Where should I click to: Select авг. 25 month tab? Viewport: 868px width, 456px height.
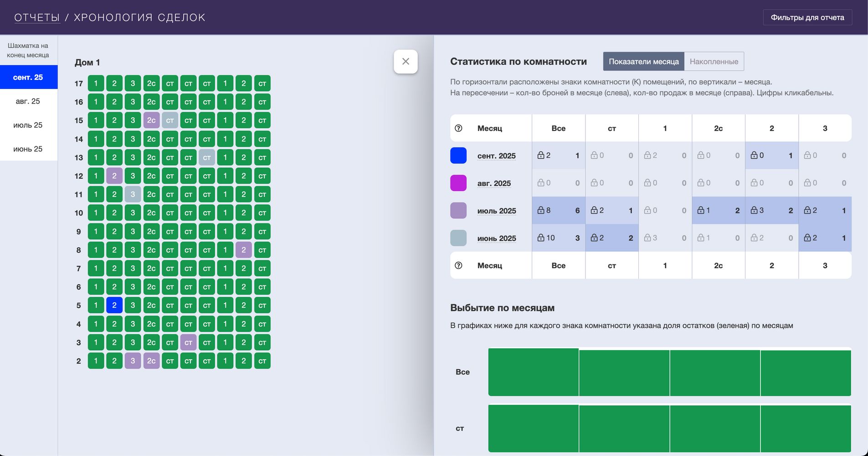click(x=28, y=101)
